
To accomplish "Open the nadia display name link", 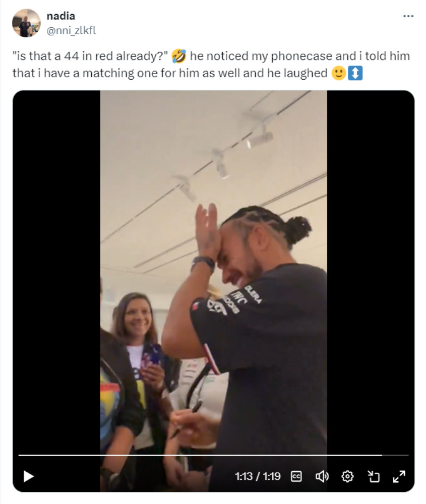I will [x=61, y=16].
